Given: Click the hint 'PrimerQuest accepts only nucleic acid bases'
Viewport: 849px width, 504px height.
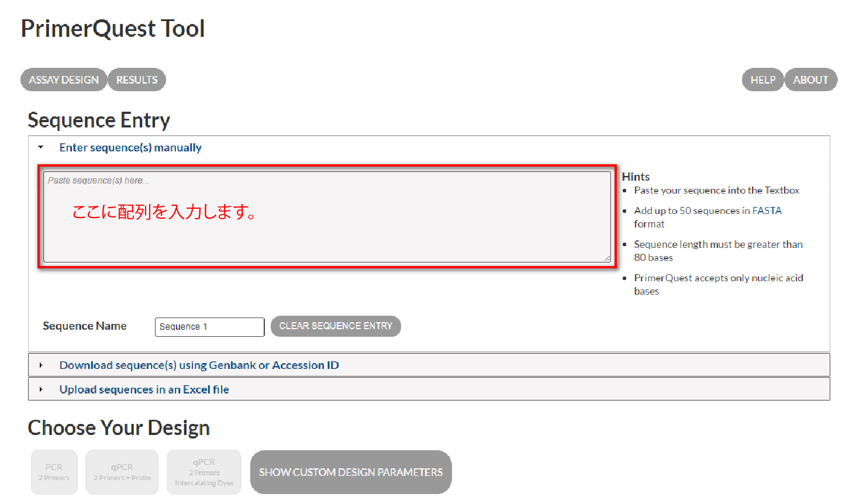Looking at the screenshot, I should pos(719,285).
